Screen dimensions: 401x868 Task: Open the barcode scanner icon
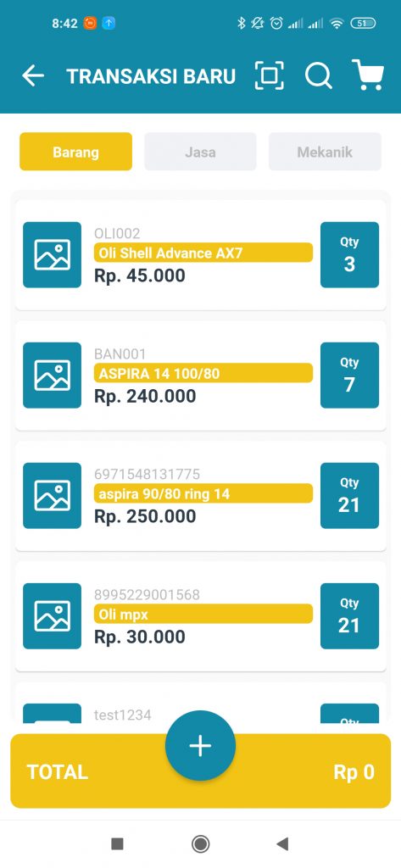tap(270, 75)
